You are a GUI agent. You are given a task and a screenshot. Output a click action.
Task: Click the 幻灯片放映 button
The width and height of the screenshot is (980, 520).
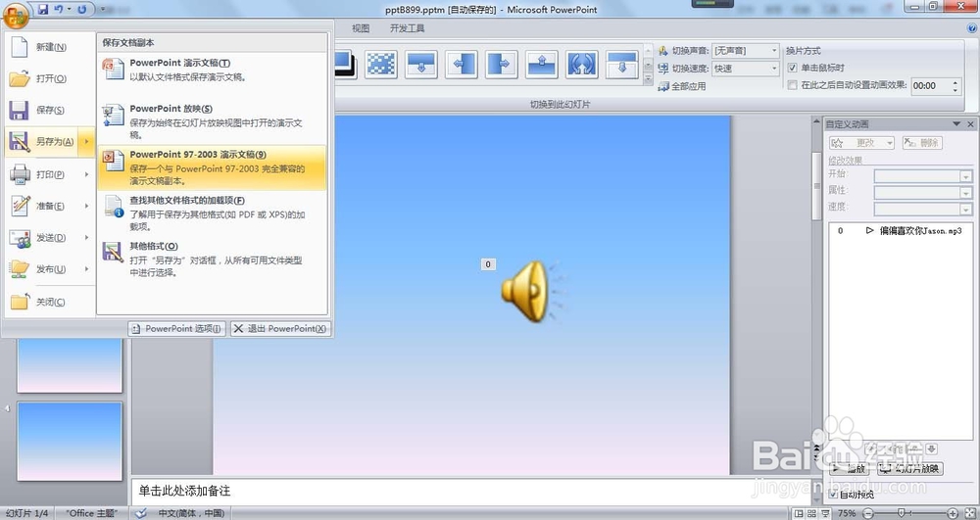pyautogui.click(x=910, y=469)
